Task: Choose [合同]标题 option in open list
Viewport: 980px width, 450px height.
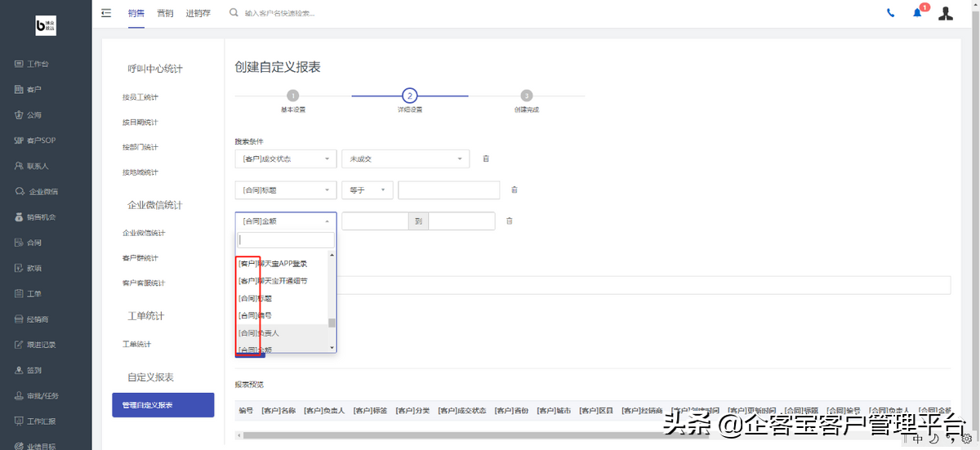Action: (282, 298)
